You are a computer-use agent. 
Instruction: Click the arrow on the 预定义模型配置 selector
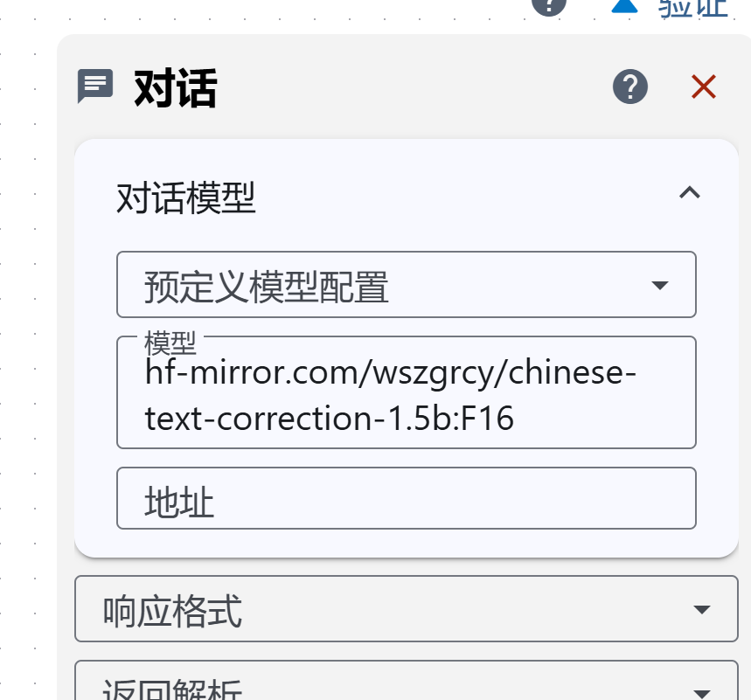click(661, 286)
